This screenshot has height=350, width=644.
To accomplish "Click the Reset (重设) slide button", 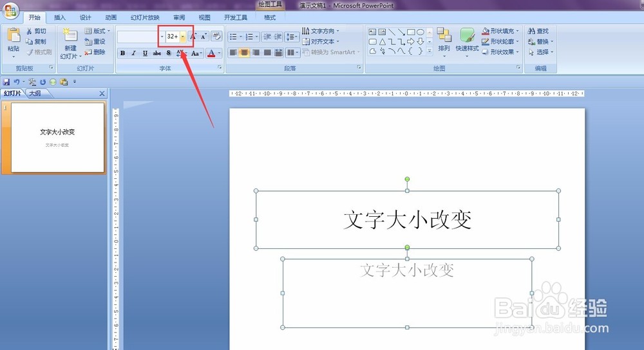I will (95, 41).
